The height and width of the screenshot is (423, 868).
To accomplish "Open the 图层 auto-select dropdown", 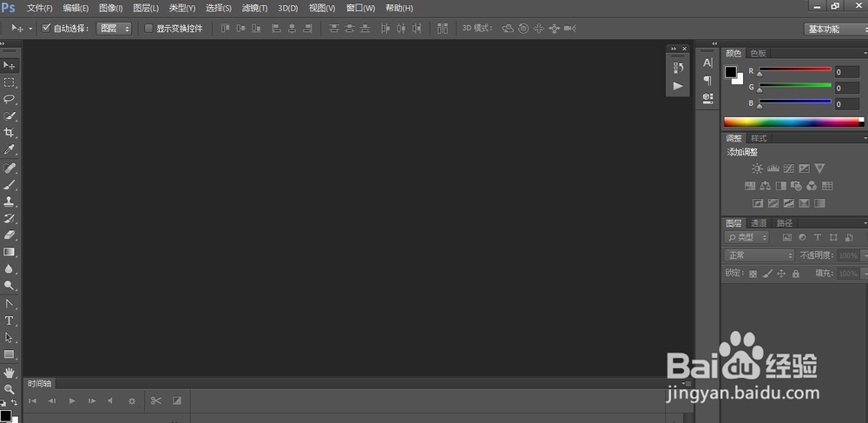I will (114, 29).
